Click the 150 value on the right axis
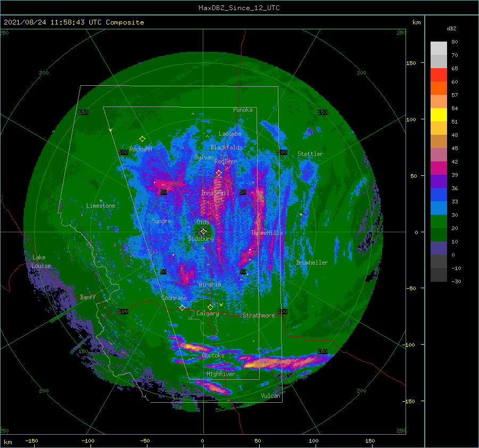Viewport: 479px width, 448px height. 411,63
